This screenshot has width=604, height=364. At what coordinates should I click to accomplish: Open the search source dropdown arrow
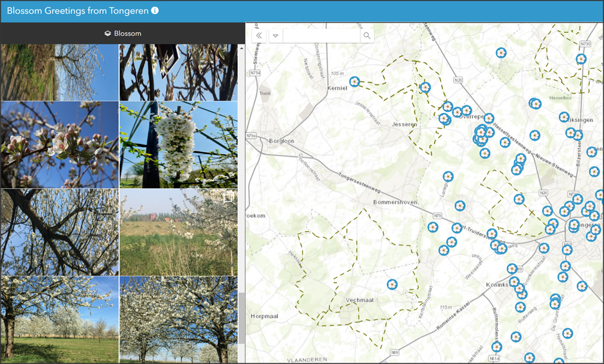tap(276, 36)
